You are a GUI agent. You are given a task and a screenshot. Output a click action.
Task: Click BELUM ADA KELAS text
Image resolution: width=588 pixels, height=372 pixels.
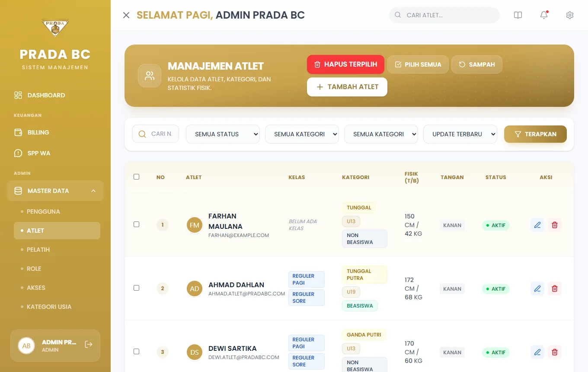(303, 225)
